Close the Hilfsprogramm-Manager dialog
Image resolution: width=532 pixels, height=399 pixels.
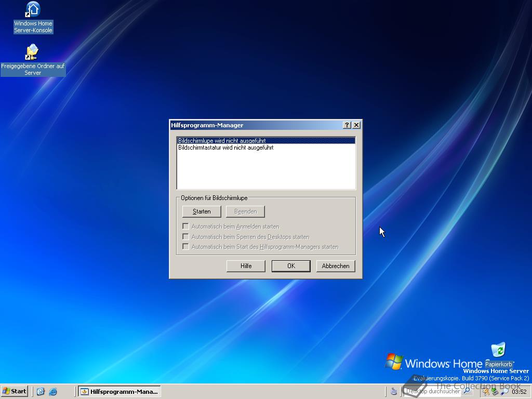[x=356, y=125]
